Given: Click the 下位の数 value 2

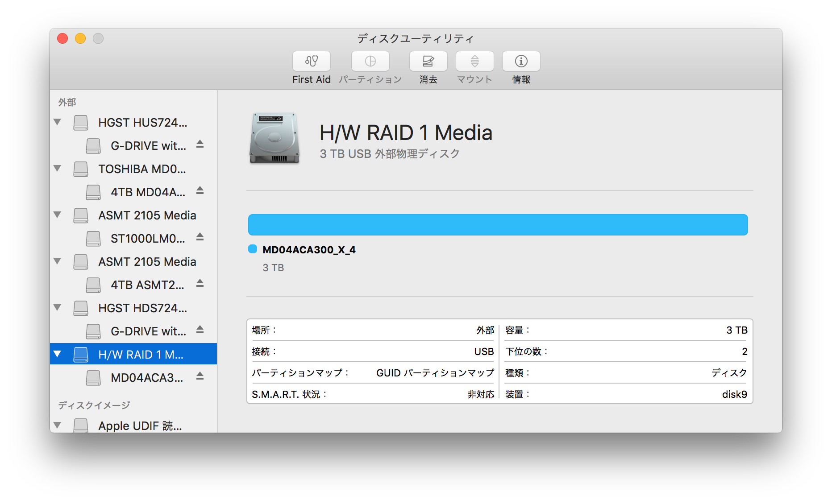Looking at the screenshot, I should (x=744, y=351).
